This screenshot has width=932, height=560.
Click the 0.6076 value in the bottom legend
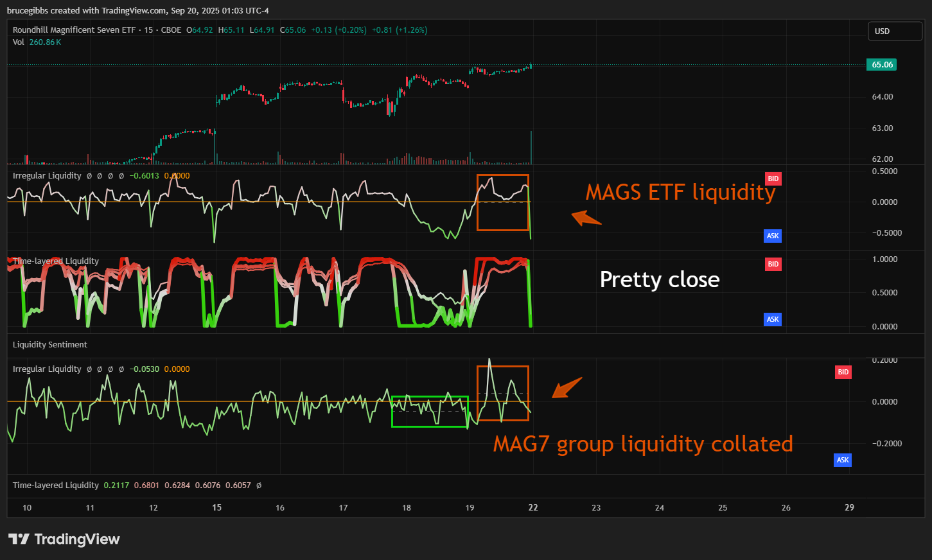click(x=208, y=486)
